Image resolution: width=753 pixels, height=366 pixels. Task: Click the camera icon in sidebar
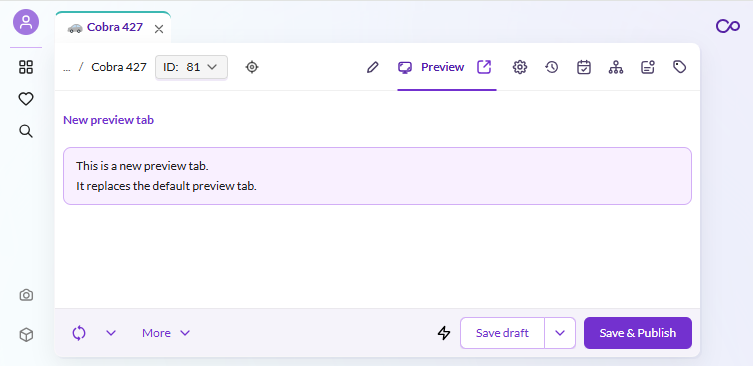pyautogui.click(x=26, y=295)
